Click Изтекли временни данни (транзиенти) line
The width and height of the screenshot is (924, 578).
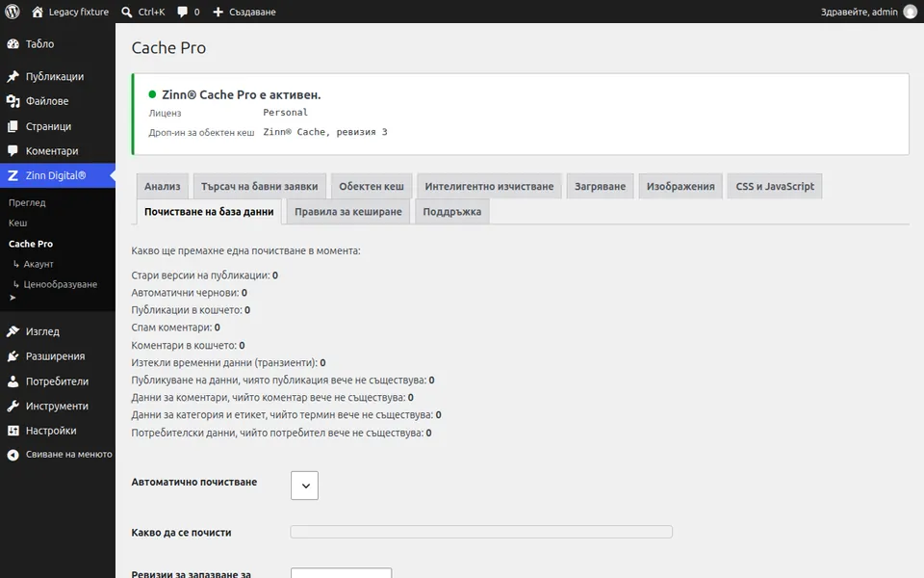point(229,363)
